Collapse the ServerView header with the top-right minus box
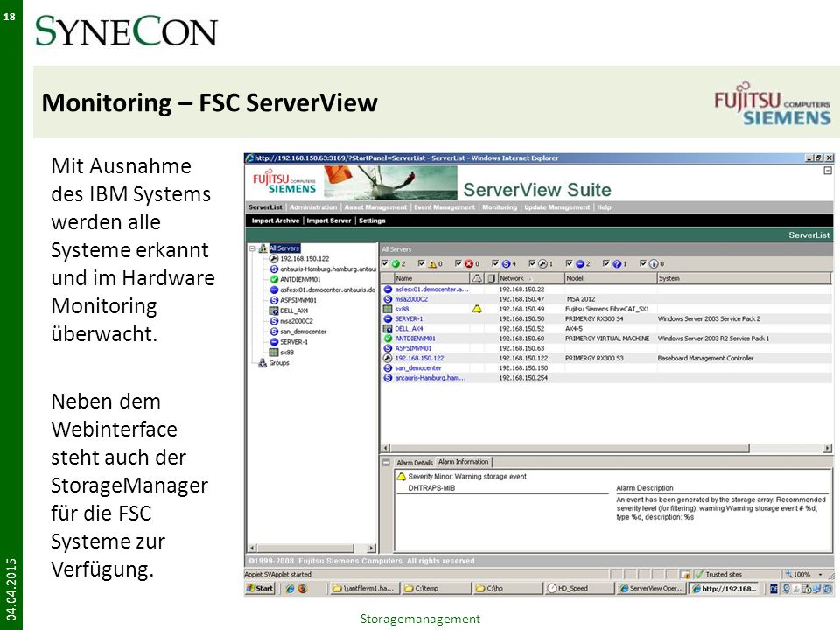Screen dimensions: 840x630 [828, 171]
